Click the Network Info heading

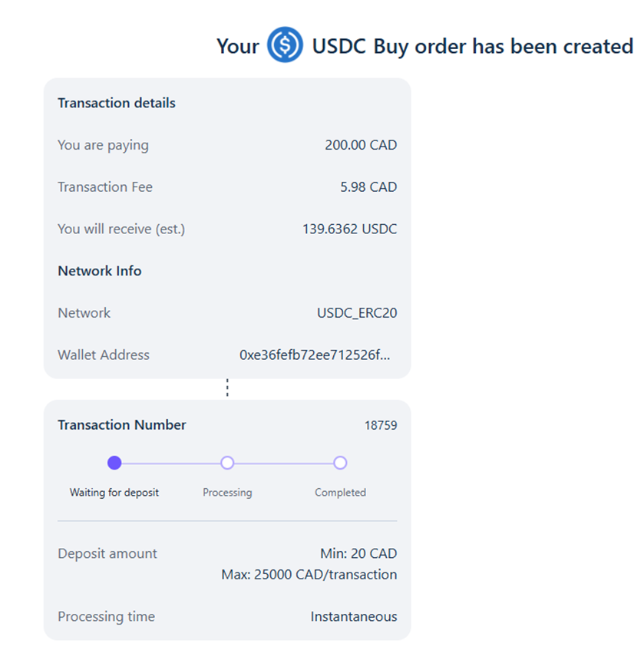click(x=100, y=271)
